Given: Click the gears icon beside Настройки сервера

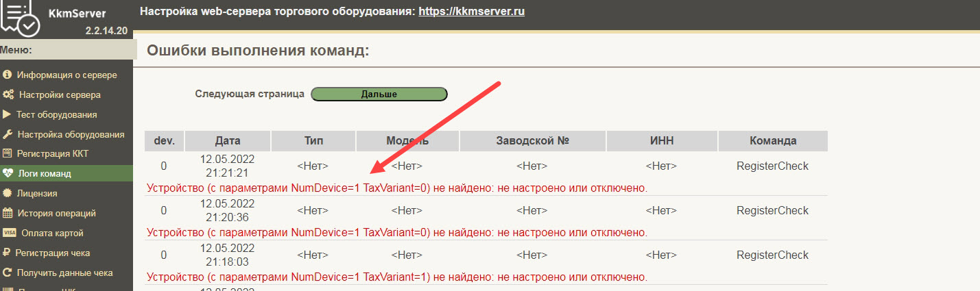Looking at the screenshot, I should click(8, 94).
